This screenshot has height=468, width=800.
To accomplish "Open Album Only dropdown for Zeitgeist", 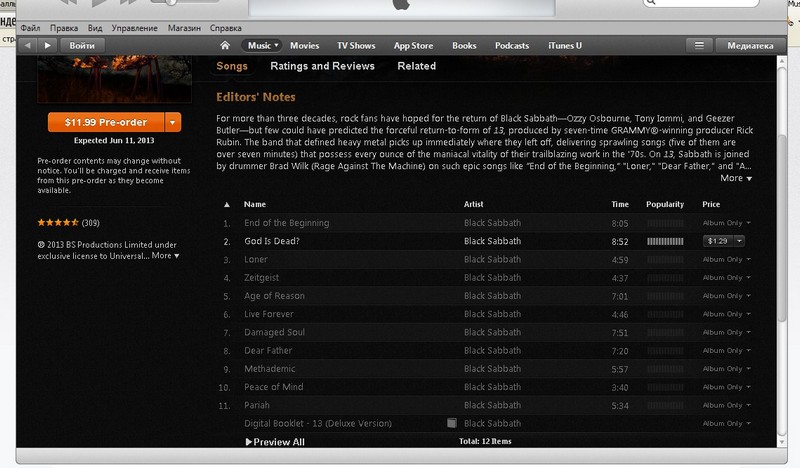I will [748, 278].
